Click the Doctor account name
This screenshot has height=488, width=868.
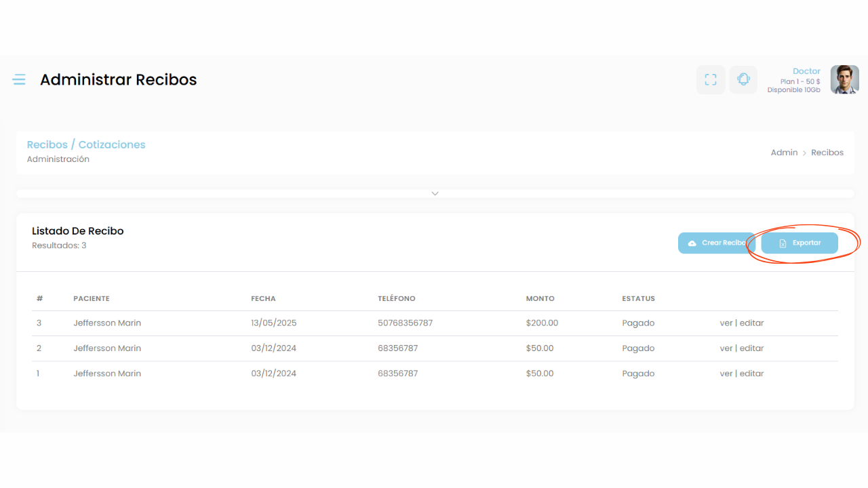806,71
